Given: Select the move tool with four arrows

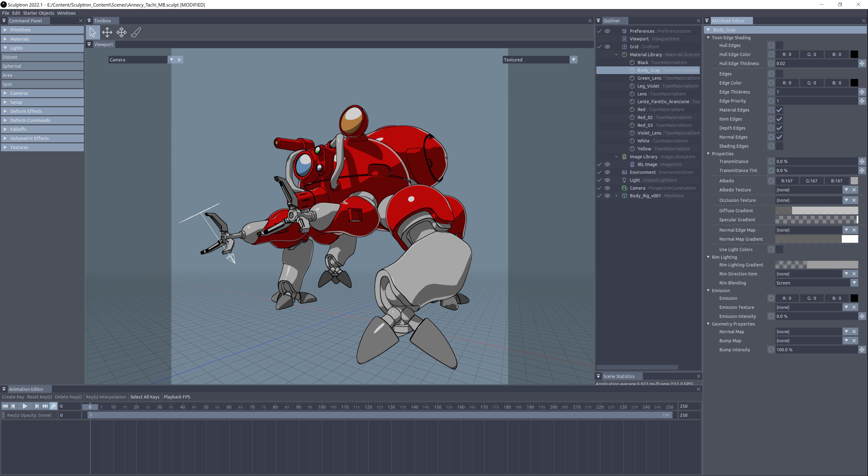Looking at the screenshot, I should pyautogui.click(x=107, y=32).
